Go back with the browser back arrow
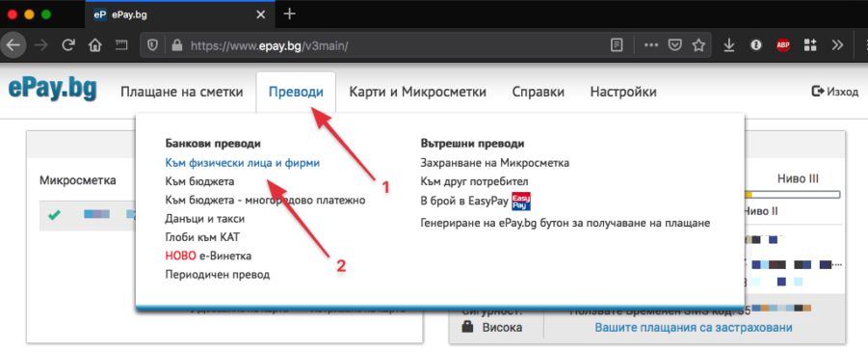Image resolution: width=868 pixels, height=353 pixels. [x=13, y=45]
